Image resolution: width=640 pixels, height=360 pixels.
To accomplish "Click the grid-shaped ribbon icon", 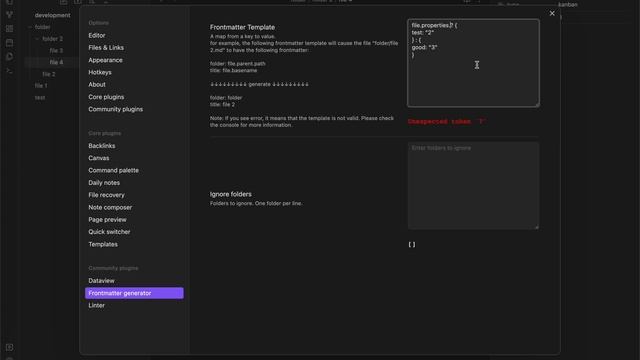I will (x=9, y=29).
